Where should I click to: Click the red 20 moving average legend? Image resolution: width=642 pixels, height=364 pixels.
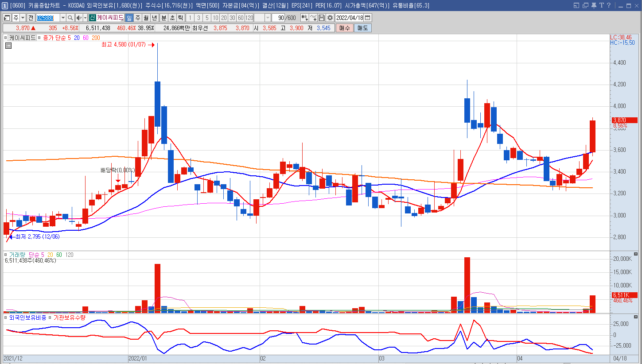click(77, 38)
